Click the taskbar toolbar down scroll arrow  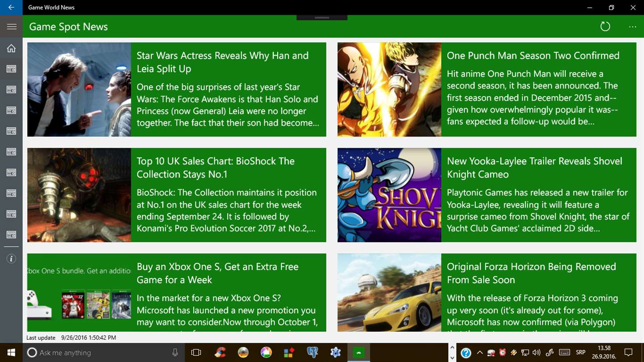click(x=452, y=358)
